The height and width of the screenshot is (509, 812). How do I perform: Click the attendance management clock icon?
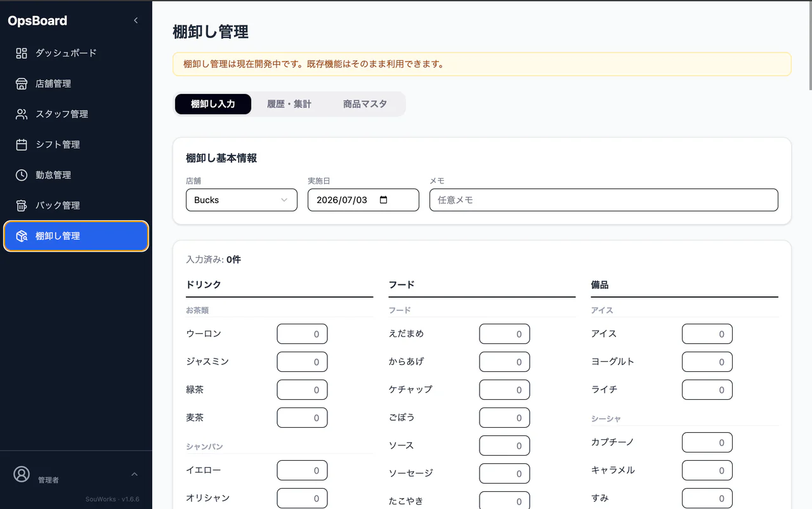click(x=22, y=175)
